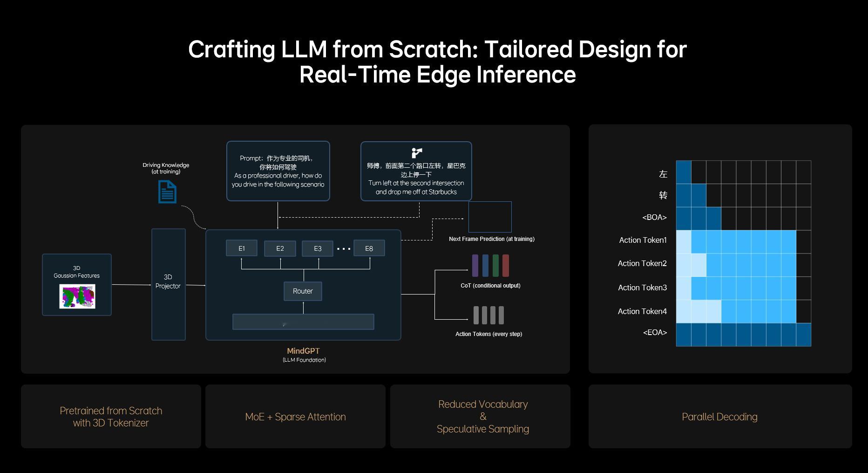Click the 'MoE + Sparse Attention' card
Viewport: 868px width, 473px height.
tap(296, 417)
